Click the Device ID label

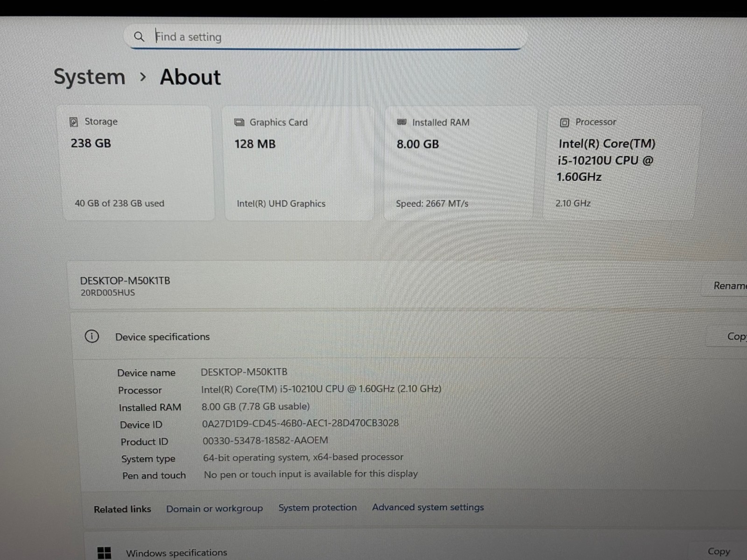[141, 425]
